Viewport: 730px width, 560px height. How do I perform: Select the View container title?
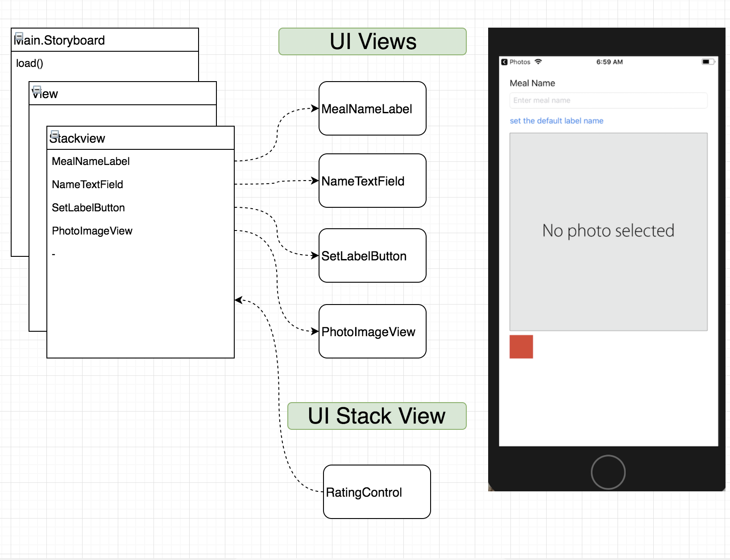coord(45,94)
